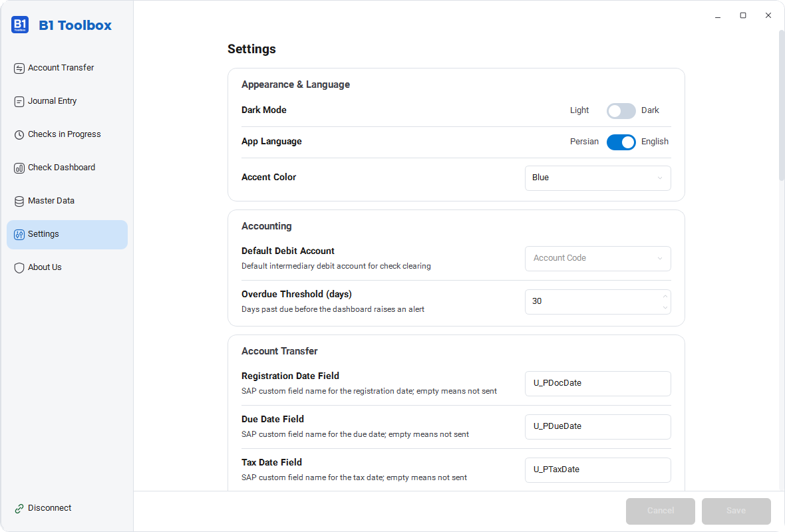Click the 'Appearance & Language' heading
This screenshot has height=532, width=785.
[295, 84]
